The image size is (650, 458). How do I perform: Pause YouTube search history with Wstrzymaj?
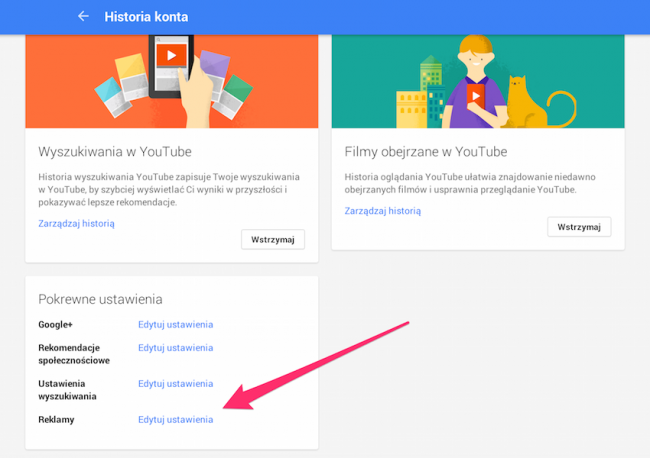point(273,240)
